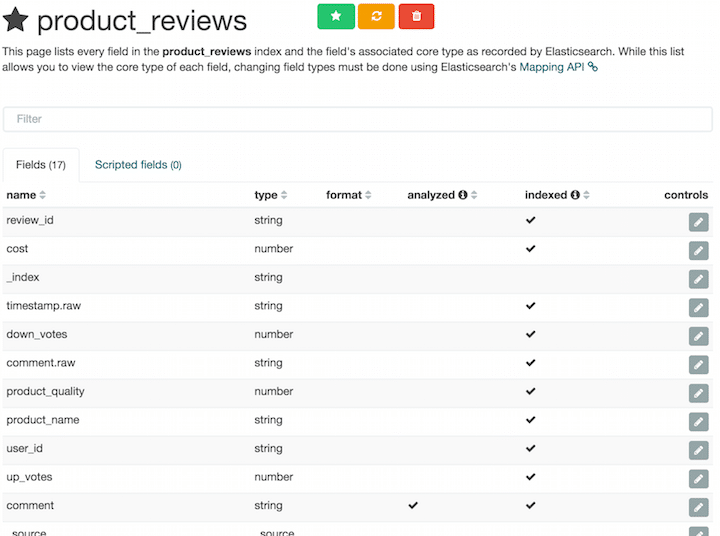This screenshot has height=536, width=720.
Task: Click the up_votes field edit button
Action: [x=698, y=479]
